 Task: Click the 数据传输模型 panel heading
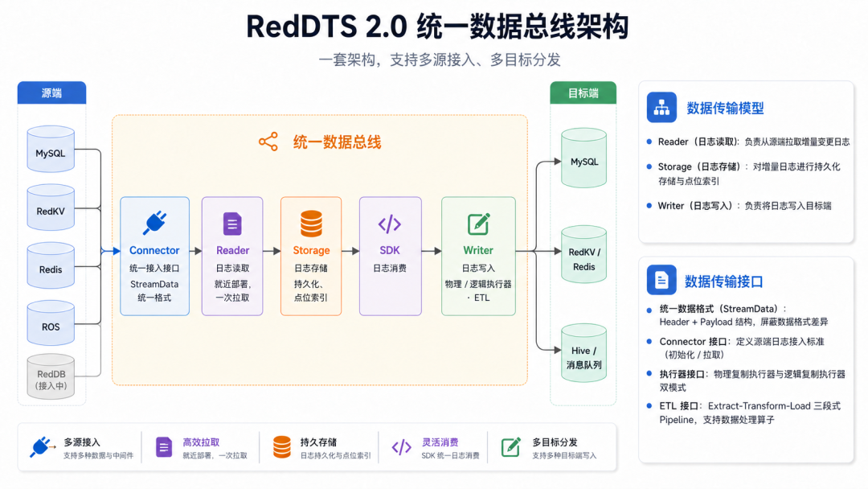725,108
